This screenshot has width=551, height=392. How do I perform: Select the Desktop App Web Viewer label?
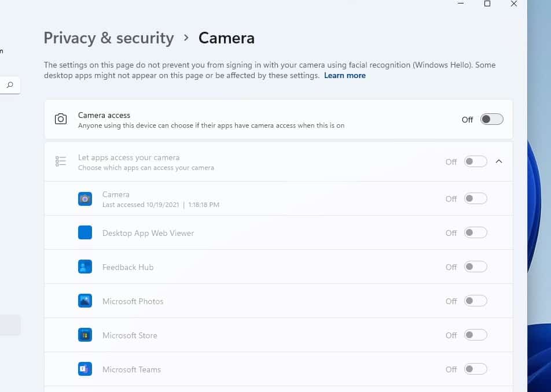(148, 233)
